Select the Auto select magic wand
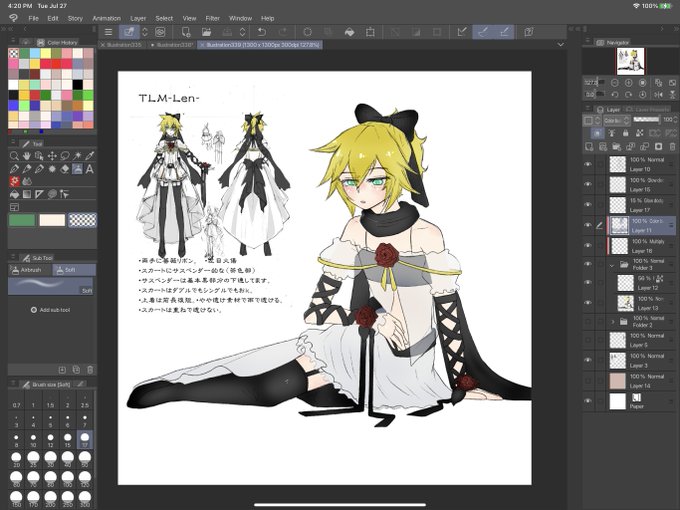This screenshot has width=680, height=510. 77,156
